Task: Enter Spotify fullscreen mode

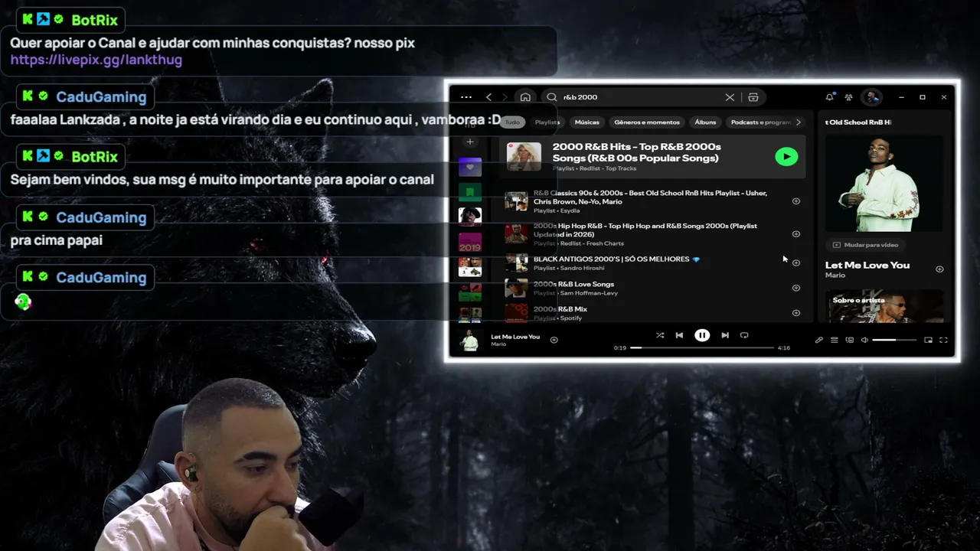Action: pos(943,340)
